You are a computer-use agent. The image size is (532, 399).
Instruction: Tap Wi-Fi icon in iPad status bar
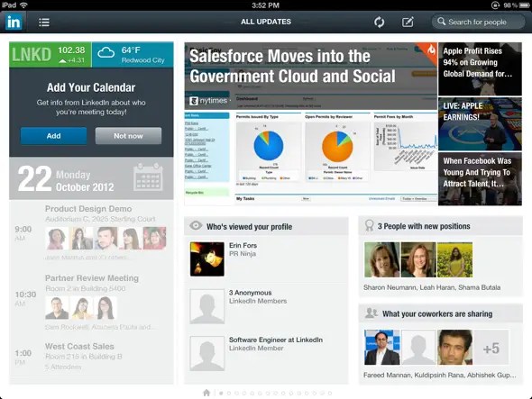[23, 5]
